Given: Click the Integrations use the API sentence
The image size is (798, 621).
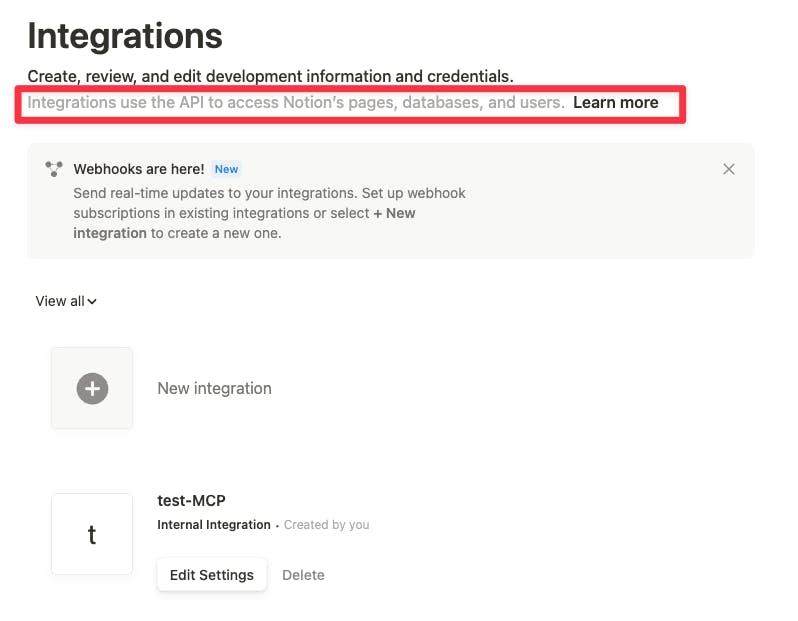Looking at the screenshot, I should click(296, 102).
